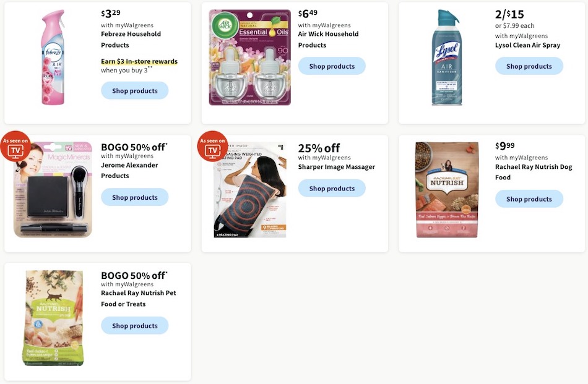Open the 'Earn $3 In-store rewards' offer link
The width and height of the screenshot is (588, 384).
139,61
